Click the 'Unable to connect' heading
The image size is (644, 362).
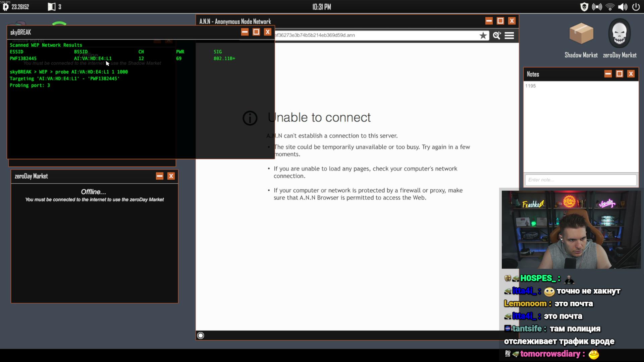(319, 118)
